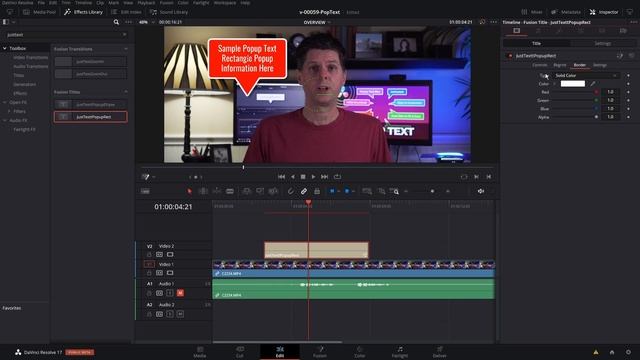The height and width of the screenshot is (360, 640).
Task: Click the blue flag marker button
Action: (x=332, y=191)
